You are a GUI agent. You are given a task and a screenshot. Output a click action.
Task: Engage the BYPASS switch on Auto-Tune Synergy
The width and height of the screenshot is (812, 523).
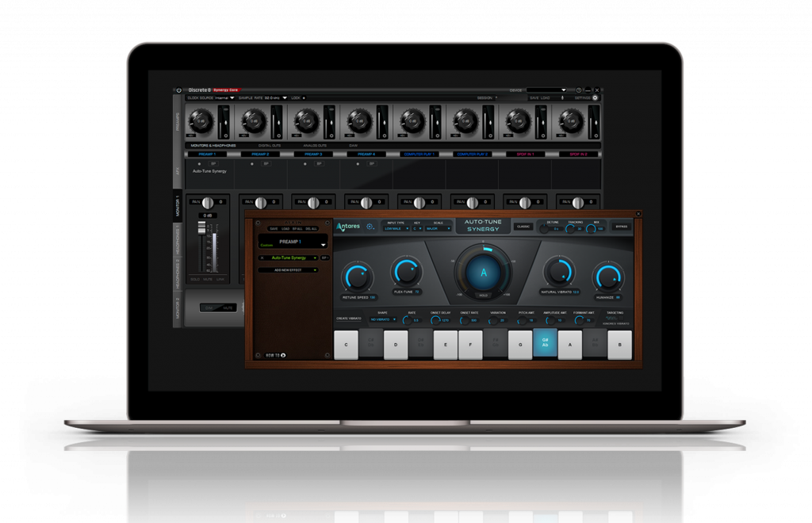pyautogui.click(x=622, y=226)
